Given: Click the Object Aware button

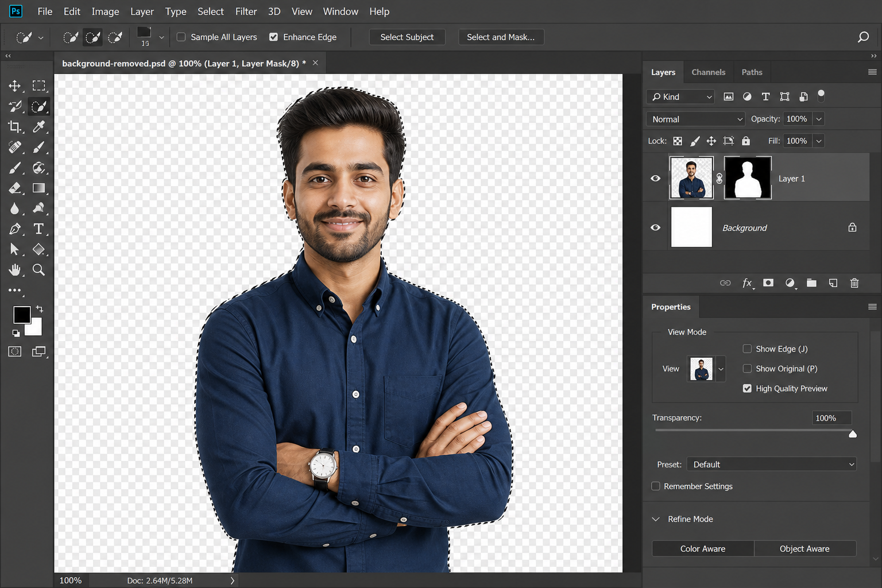Looking at the screenshot, I should (804, 549).
